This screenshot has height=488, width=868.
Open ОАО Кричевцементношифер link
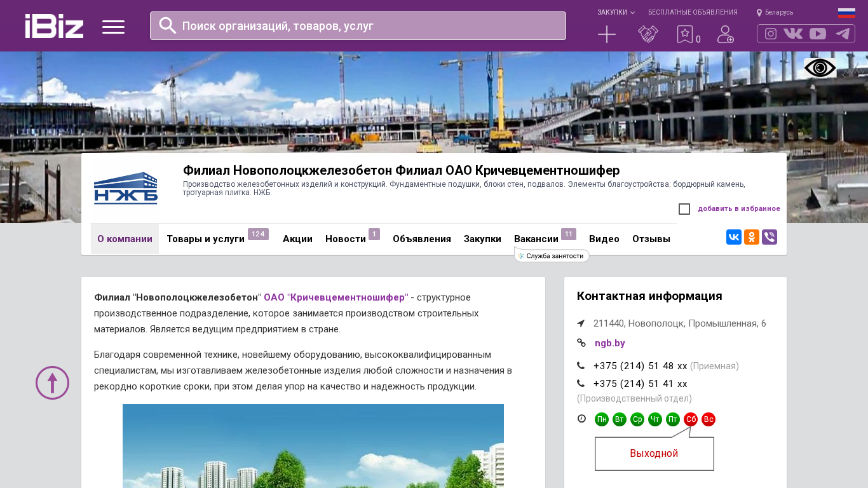click(x=336, y=297)
